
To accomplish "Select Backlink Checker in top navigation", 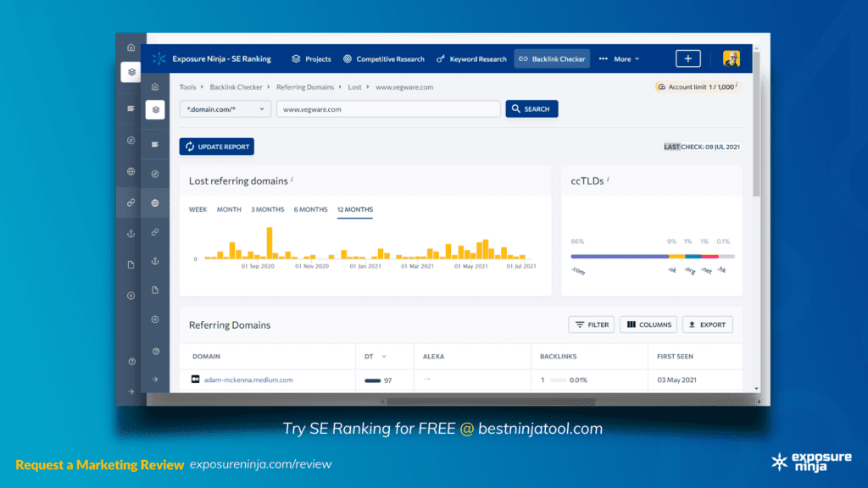I will pyautogui.click(x=552, y=58).
